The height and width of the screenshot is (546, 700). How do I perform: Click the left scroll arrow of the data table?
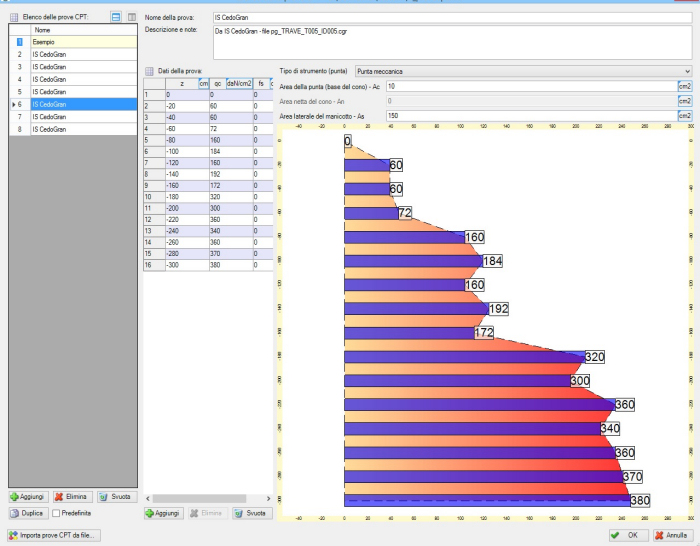tap(148, 498)
